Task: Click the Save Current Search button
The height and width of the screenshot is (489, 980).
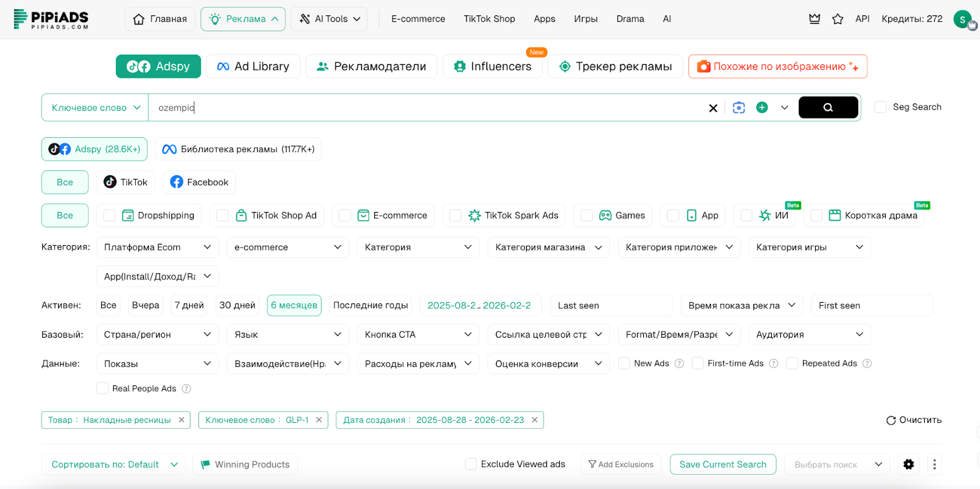Action: pos(723,464)
